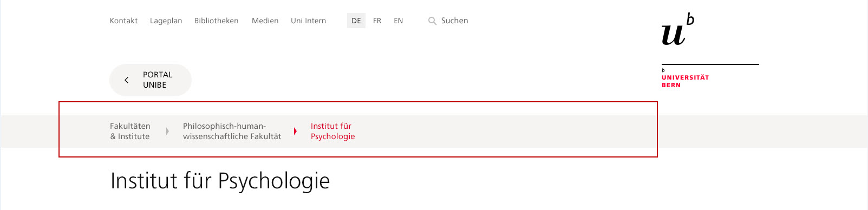Click the grey breadcrumb arrow after Fakultäten & Institute

click(x=167, y=131)
